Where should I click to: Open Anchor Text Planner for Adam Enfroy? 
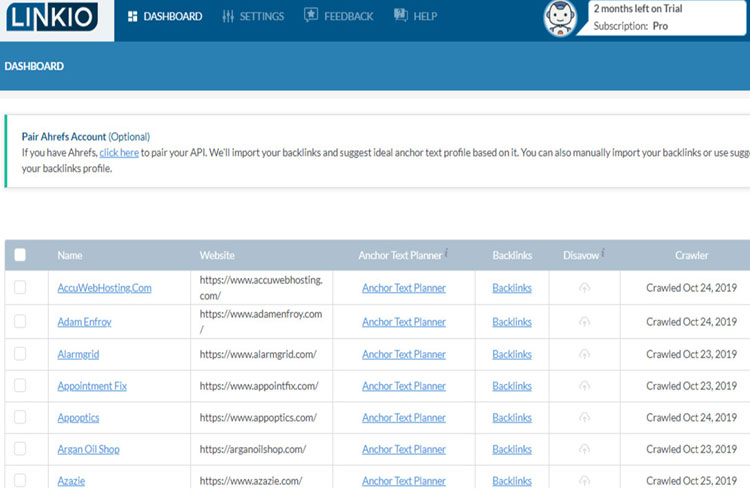point(404,322)
